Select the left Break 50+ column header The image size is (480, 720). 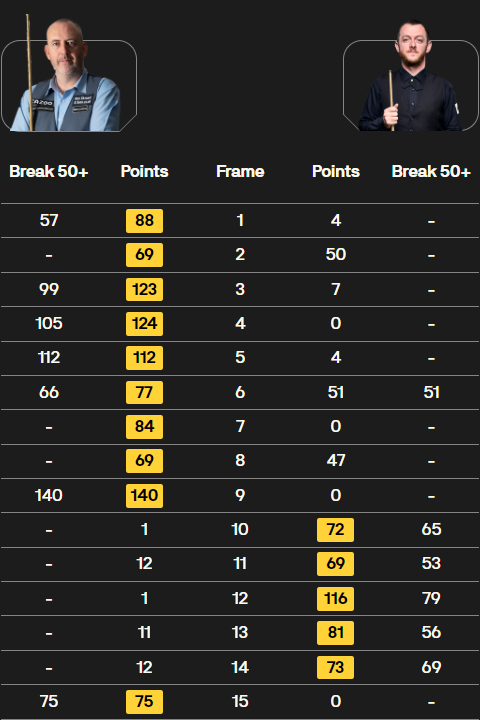(x=49, y=171)
